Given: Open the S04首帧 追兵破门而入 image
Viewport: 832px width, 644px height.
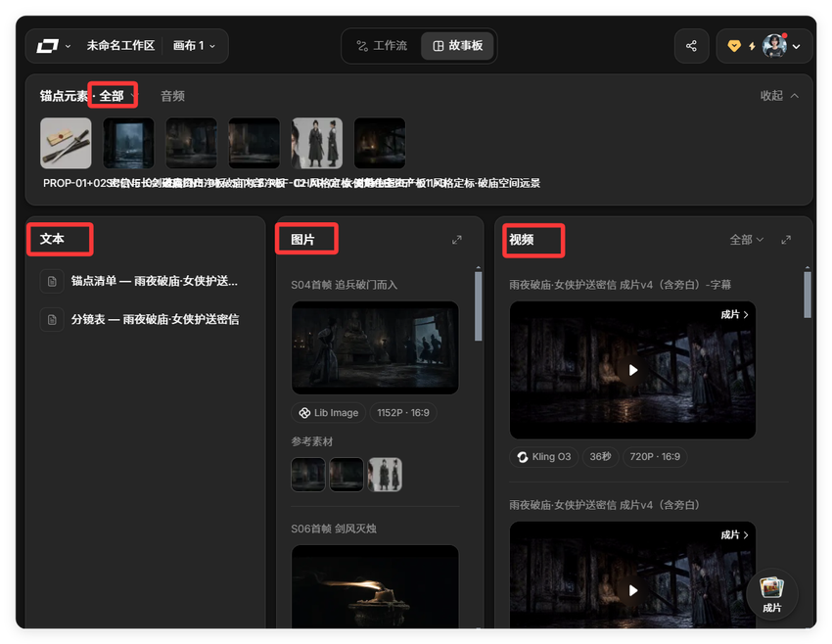Looking at the screenshot, I should 375,347.
